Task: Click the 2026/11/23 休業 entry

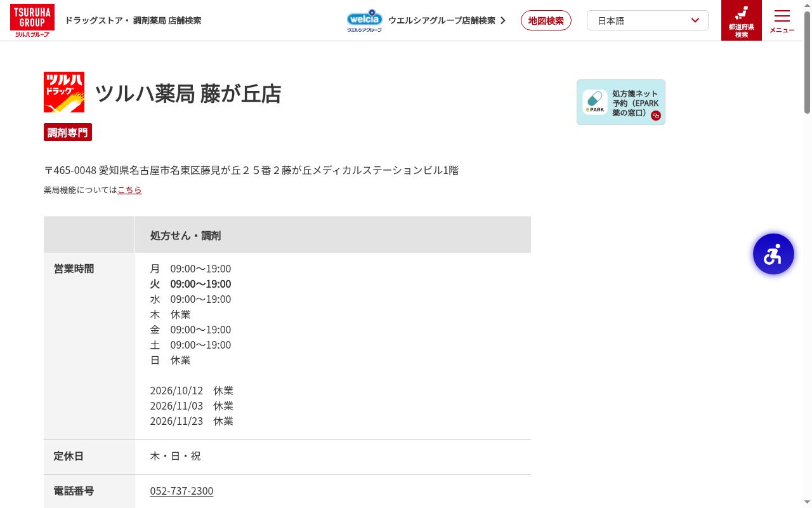Action: click(x=192, y=421)
